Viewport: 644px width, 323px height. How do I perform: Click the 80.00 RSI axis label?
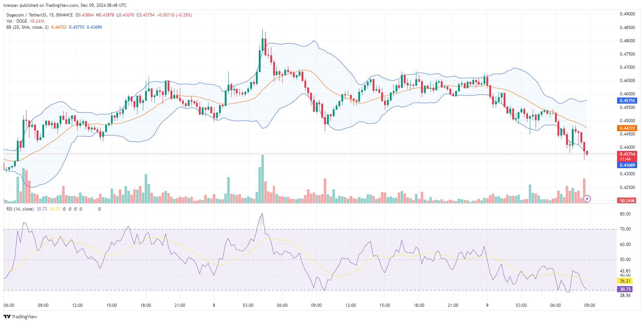(x=625, y=214)
